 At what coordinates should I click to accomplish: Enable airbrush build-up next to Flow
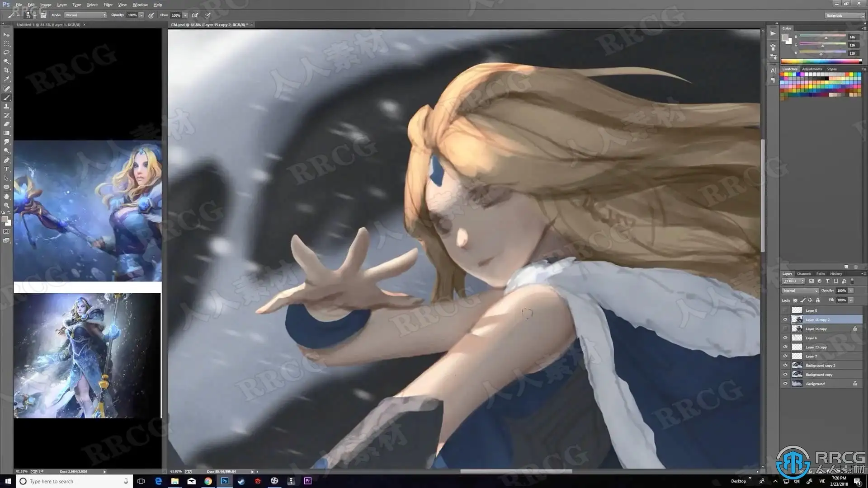(x=195, y=15)
